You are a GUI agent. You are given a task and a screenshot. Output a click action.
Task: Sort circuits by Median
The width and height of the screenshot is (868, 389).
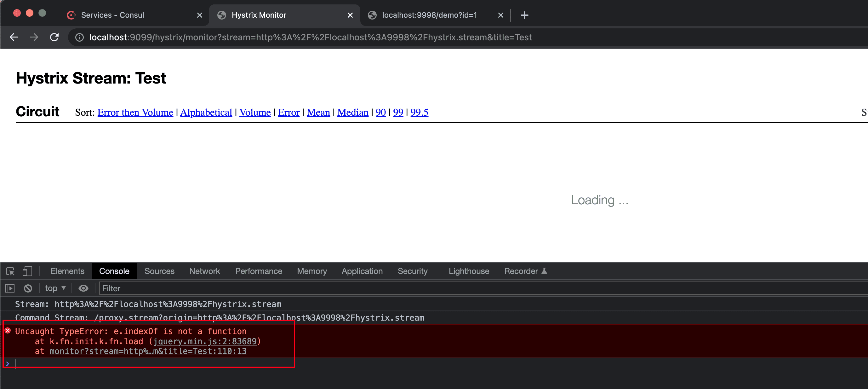[353, 112]
